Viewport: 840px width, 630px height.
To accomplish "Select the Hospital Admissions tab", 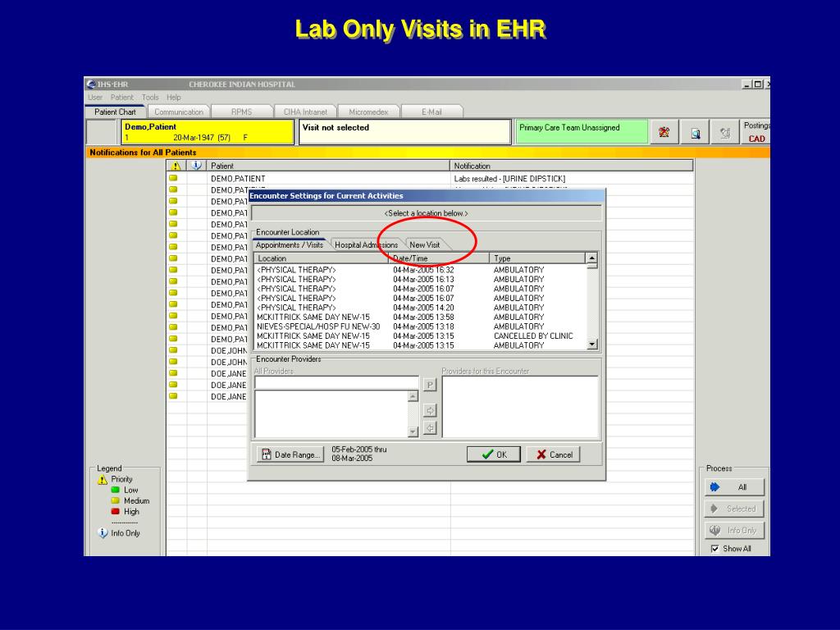I will tap(366, 244).
